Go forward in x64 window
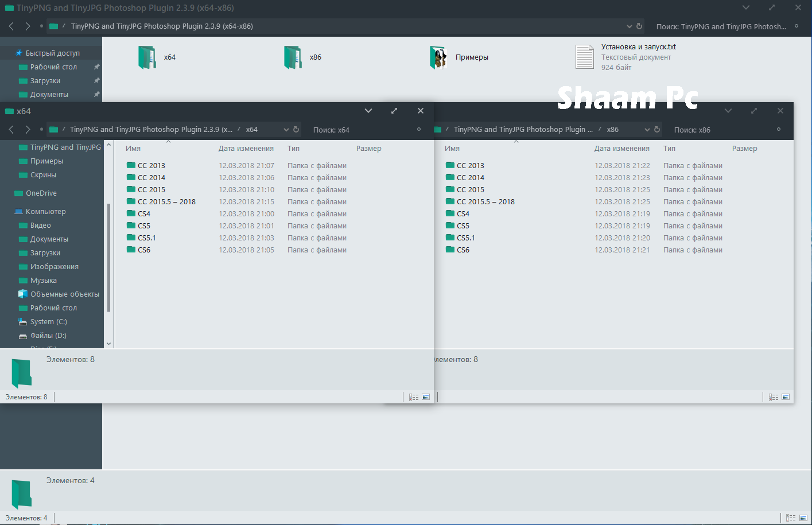The width and height of the screenshot is (812, 525). 28,130
